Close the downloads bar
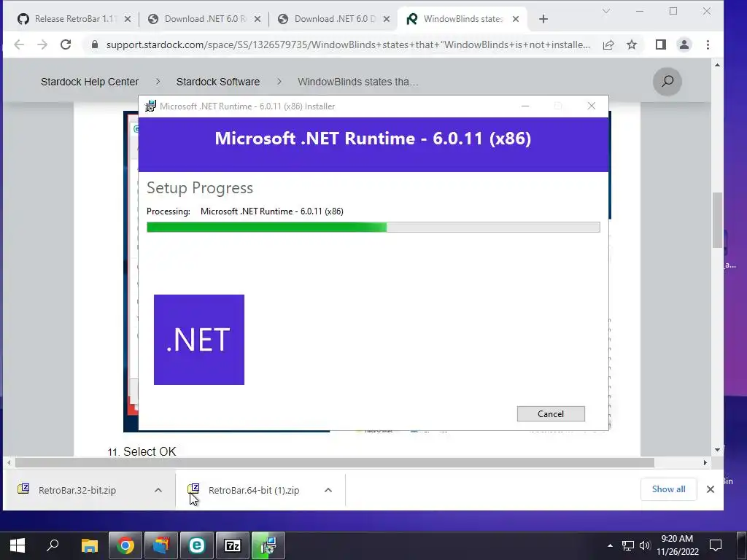Image resolution: width=747 pixels, height=560 pixels. coord(711,489)
